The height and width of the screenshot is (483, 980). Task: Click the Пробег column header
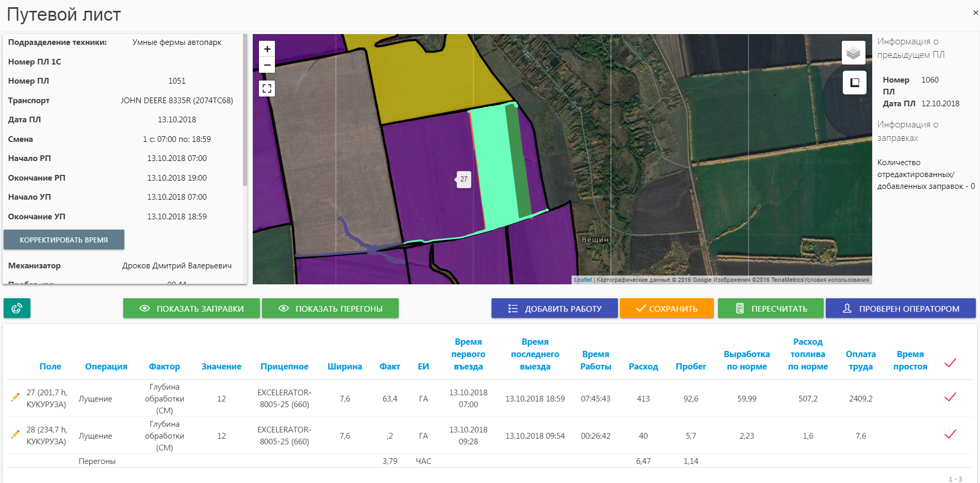pos(691,366)
